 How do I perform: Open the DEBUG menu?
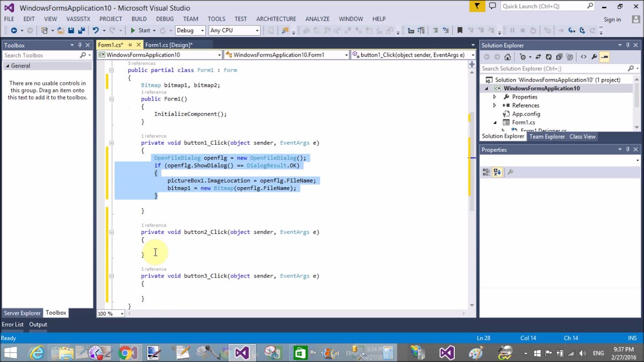pyautogui.click(x=165, y=19)
